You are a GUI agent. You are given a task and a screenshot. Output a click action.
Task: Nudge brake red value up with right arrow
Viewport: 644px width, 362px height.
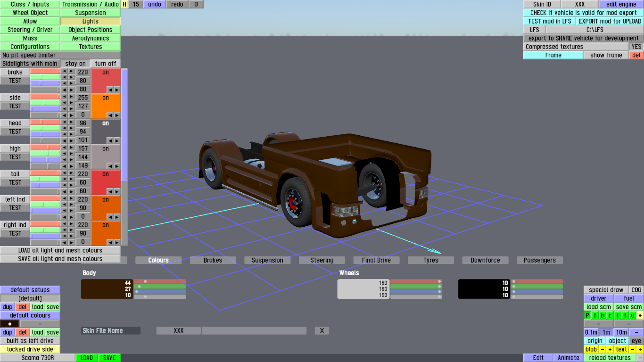click(71, 71)
